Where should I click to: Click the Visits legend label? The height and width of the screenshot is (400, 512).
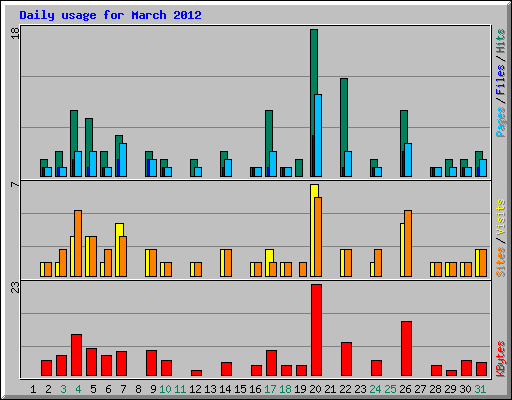pos(500,218)
